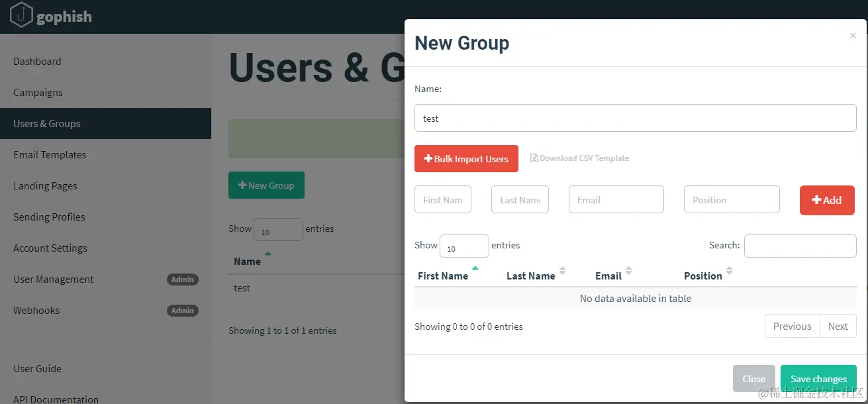Click the green New Group button
868x404 pixels.
(x=266, y=185)
